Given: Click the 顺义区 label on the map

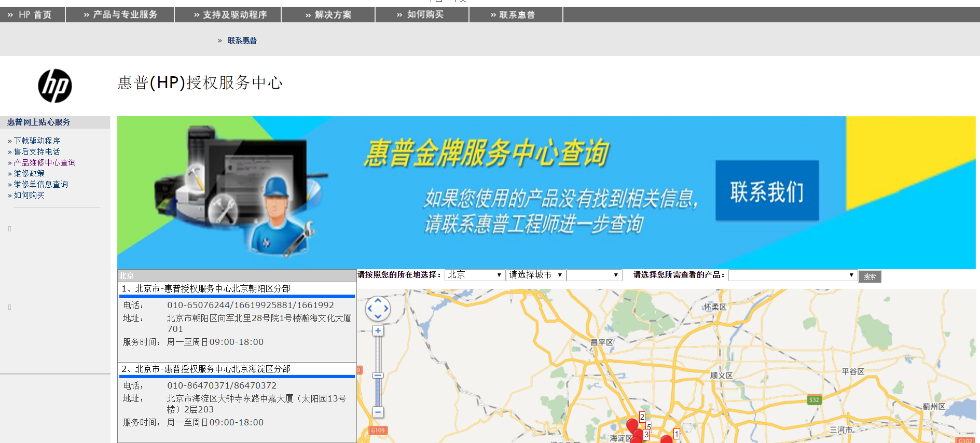Looking at the screenshot, I should pos(722,375).
